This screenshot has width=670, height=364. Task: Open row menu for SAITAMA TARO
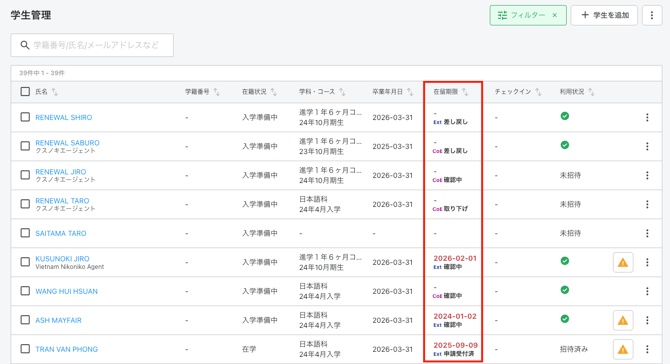coord(647,233)
